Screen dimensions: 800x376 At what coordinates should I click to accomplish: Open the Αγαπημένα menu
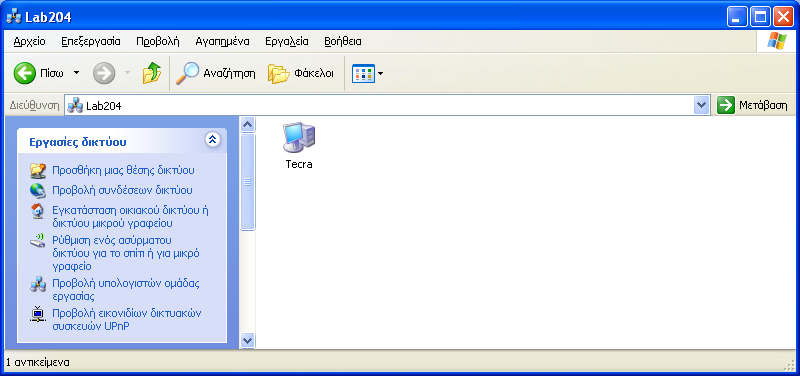point(222,42)
